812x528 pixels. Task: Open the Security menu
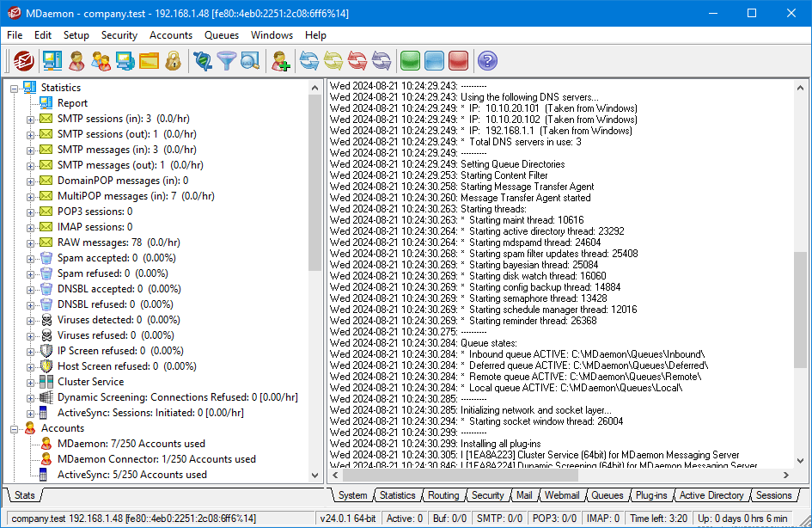pyautogui.click(x=119, y=35)
